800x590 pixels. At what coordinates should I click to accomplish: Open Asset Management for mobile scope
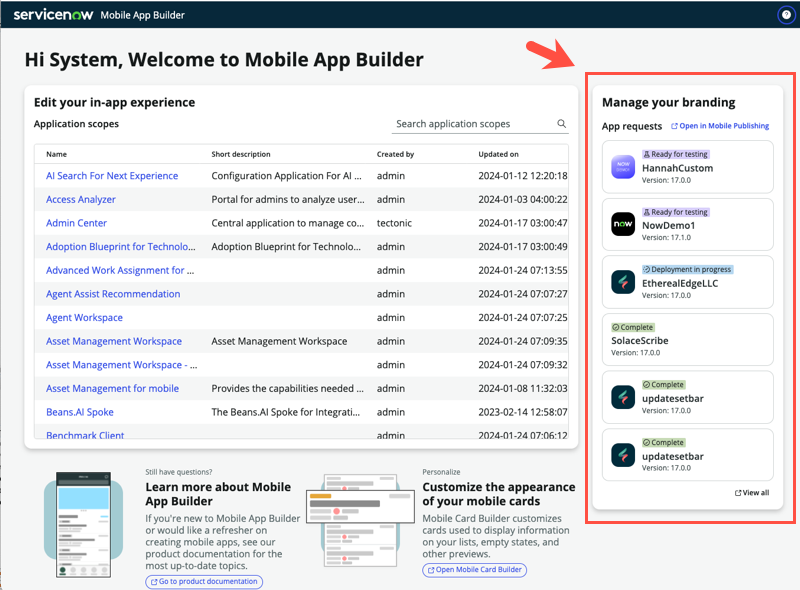coord(112,388)
